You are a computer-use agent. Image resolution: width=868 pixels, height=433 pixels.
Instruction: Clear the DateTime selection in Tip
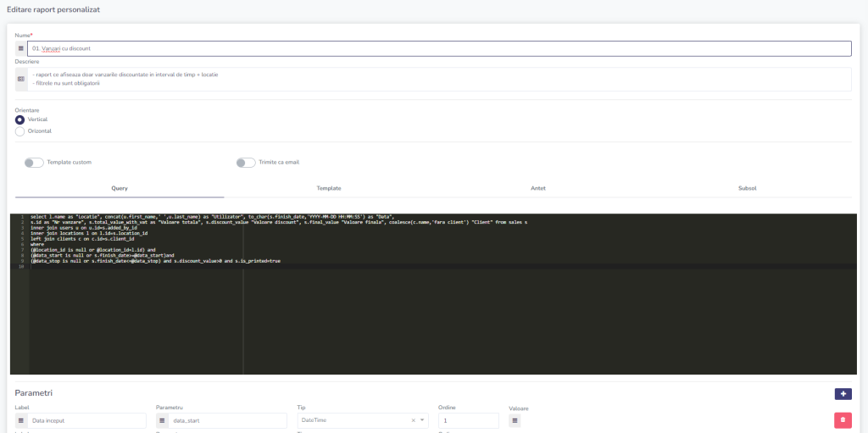tap(413, 421)
